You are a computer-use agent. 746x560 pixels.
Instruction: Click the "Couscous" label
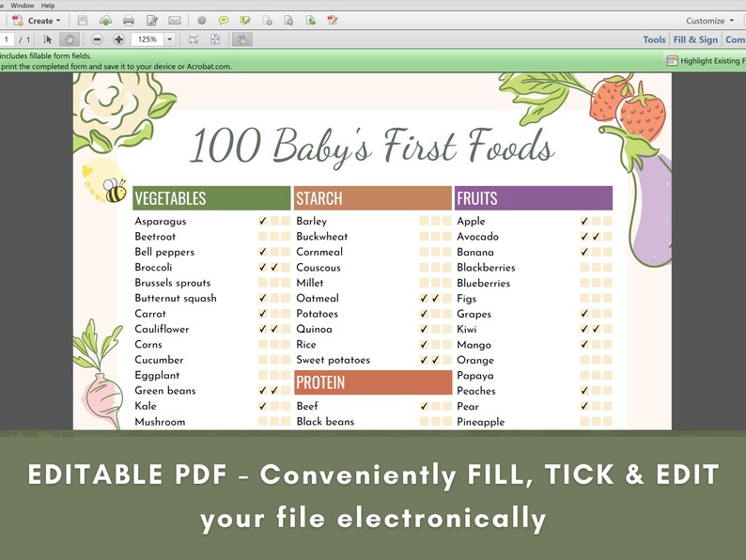[319, 268]
